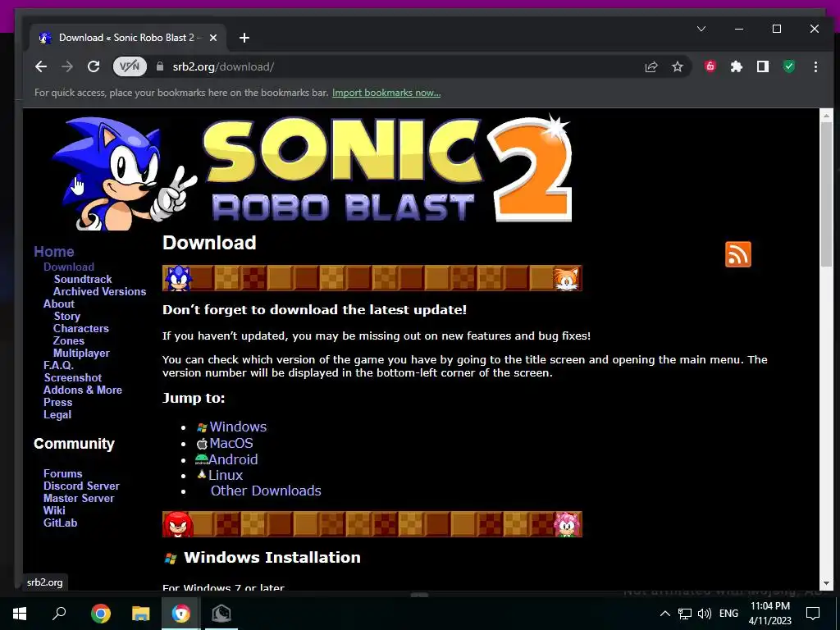Open Download in the sidebar
The height and width of the screenshot is (630, 840).
(69, 267)
